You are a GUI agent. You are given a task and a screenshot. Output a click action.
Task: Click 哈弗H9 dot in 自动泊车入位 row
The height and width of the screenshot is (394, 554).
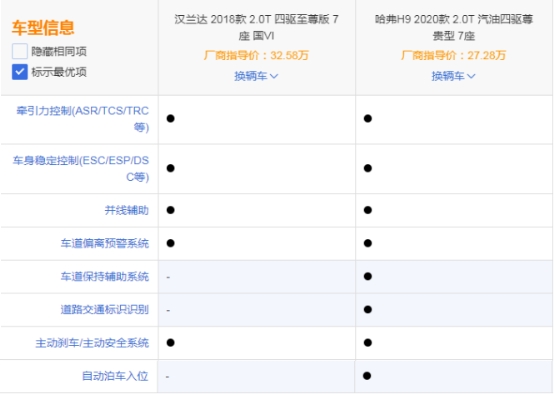tap(367, 376)
